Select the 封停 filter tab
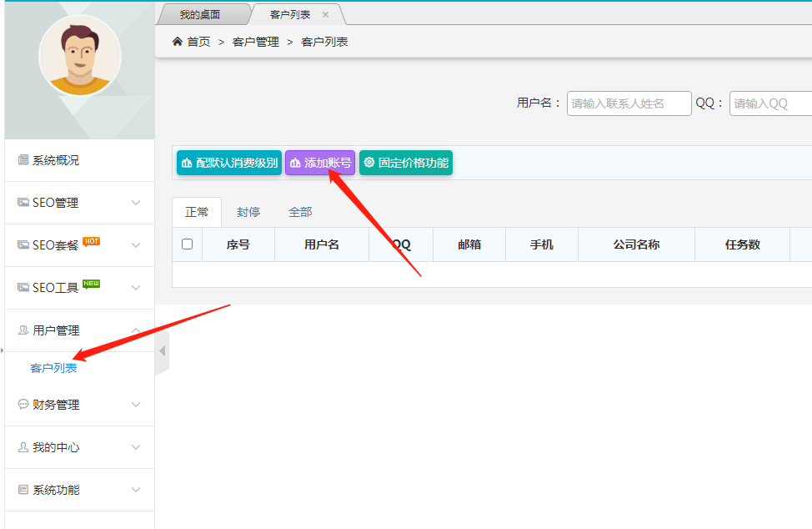Viewport: 812px width, 529px height. coord(248,212)
